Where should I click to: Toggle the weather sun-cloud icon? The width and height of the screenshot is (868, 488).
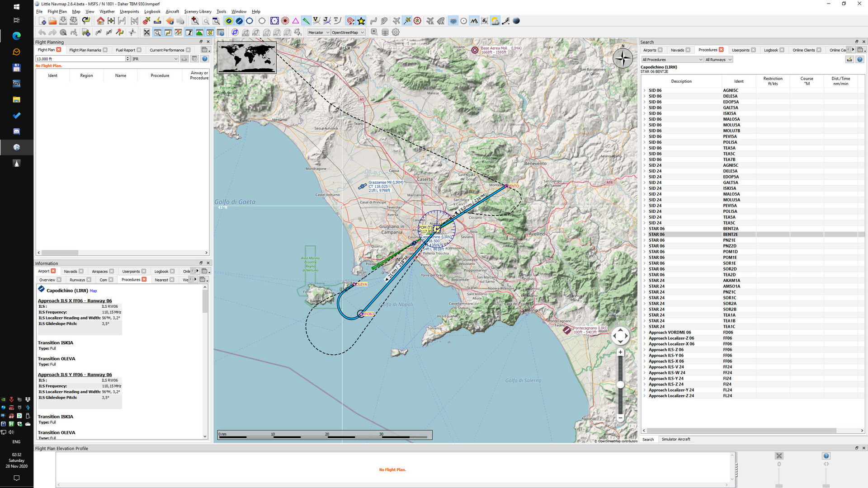495,21
